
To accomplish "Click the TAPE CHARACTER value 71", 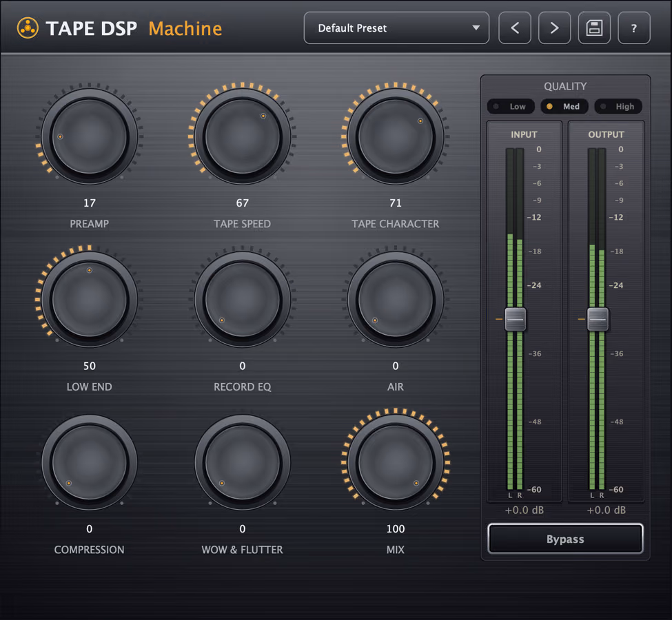I will click(x=396, y=203).
